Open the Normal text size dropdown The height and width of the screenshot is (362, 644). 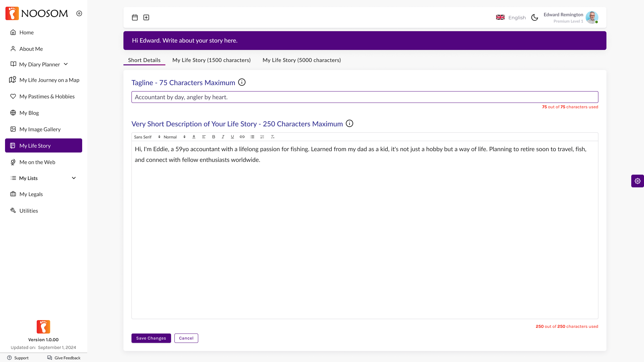174,137
